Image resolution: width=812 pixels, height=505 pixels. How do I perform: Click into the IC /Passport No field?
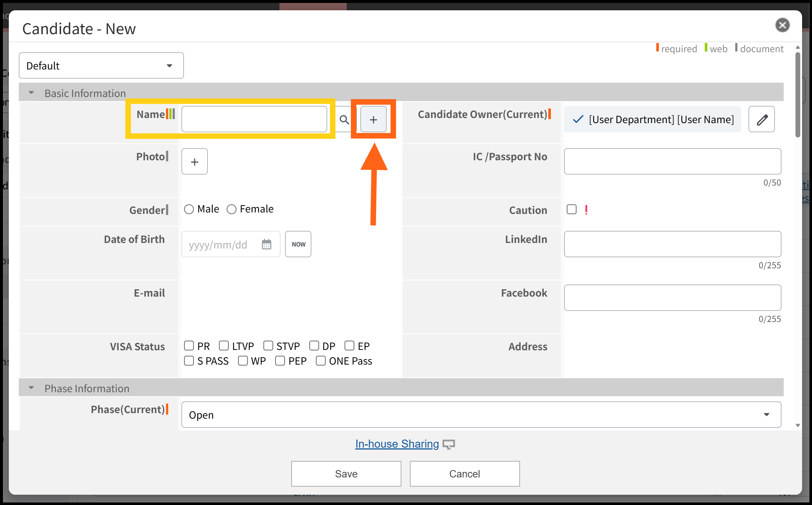[672, 162]
